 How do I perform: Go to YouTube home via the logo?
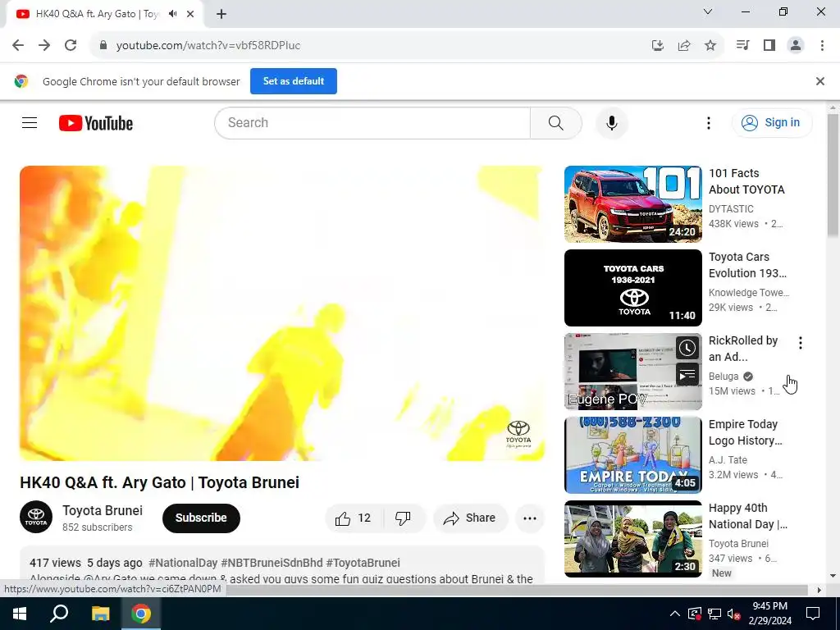pyautogui.click(x=96, y=123)
